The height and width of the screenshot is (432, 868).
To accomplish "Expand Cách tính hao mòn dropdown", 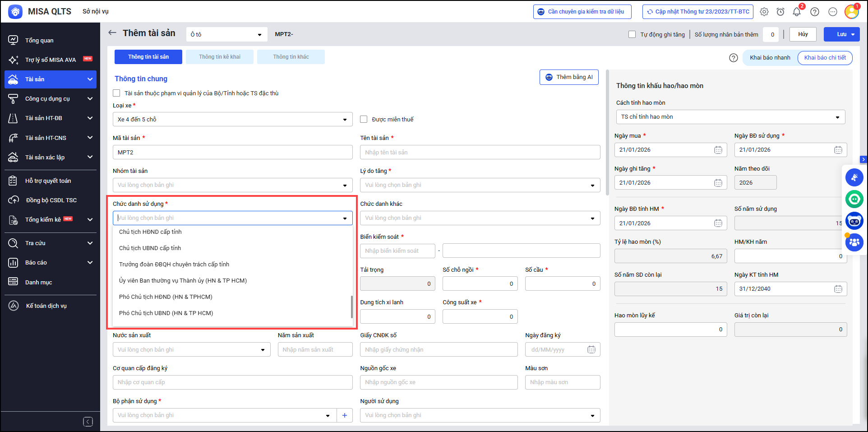I will coord(837,117).
